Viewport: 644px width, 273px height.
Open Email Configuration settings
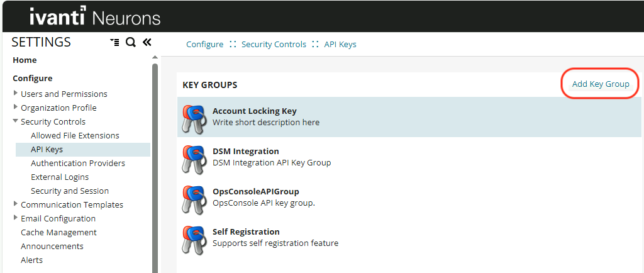(58, 219)
